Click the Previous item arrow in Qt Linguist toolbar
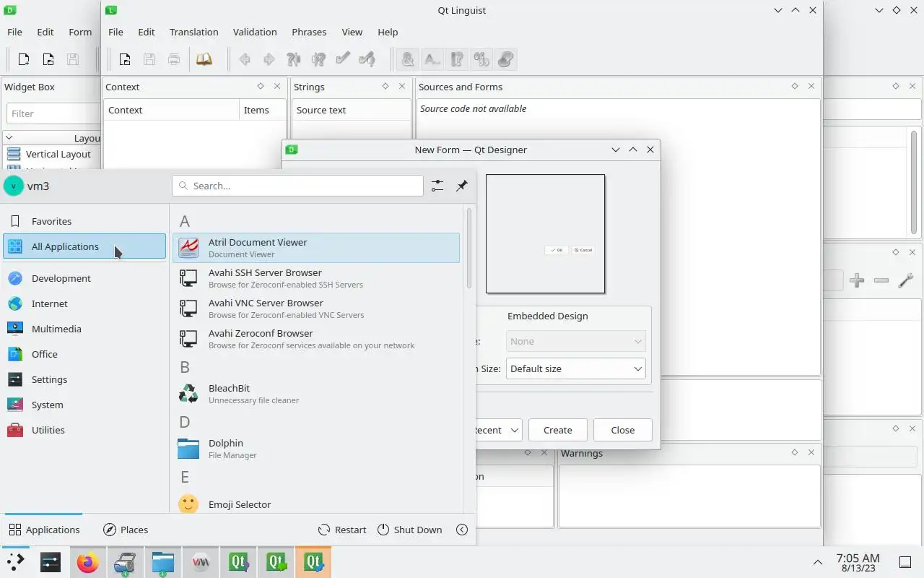Image resolution: width=924 pixels, height=578 pixels. pyautogui.click(x=245, y=59)
